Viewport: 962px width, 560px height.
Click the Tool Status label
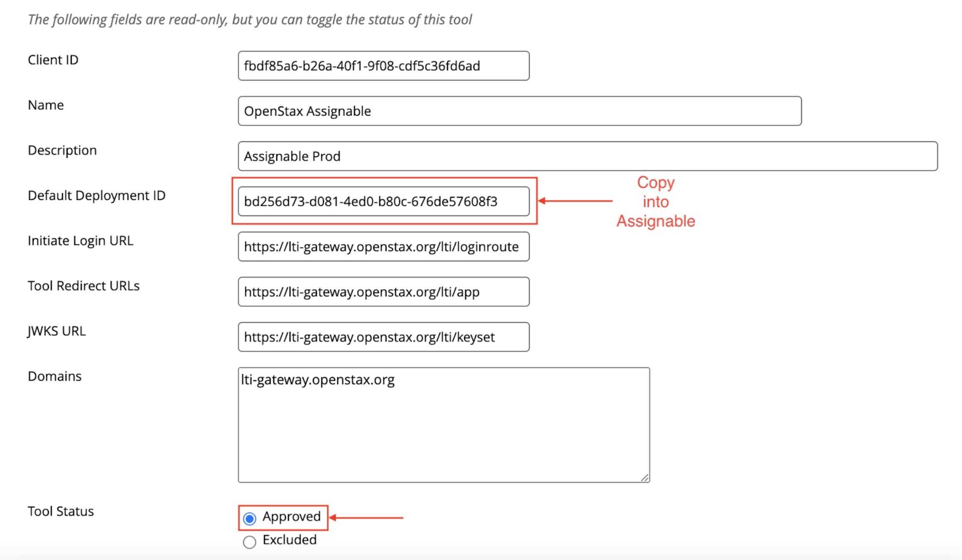tap(60, 511)
